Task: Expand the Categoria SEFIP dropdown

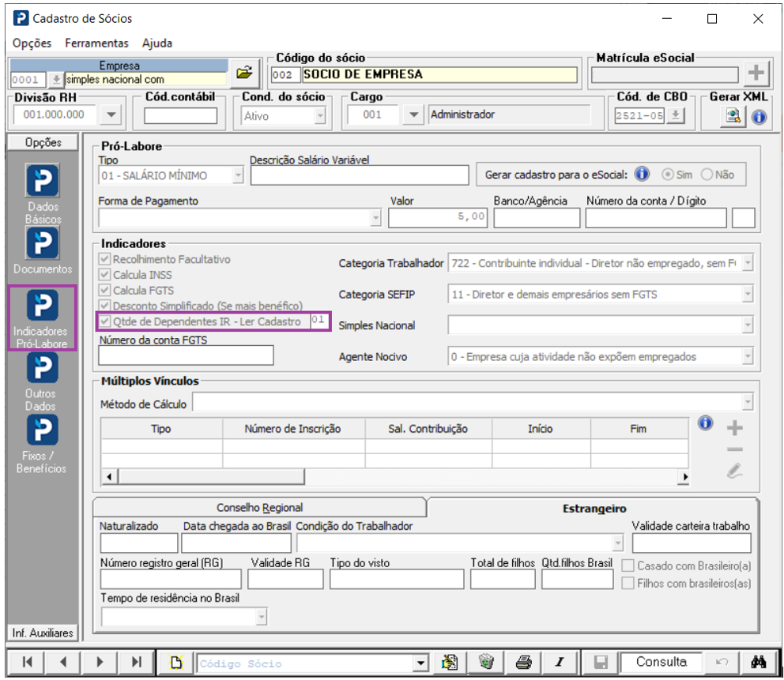Action: (x=748, y=295)
